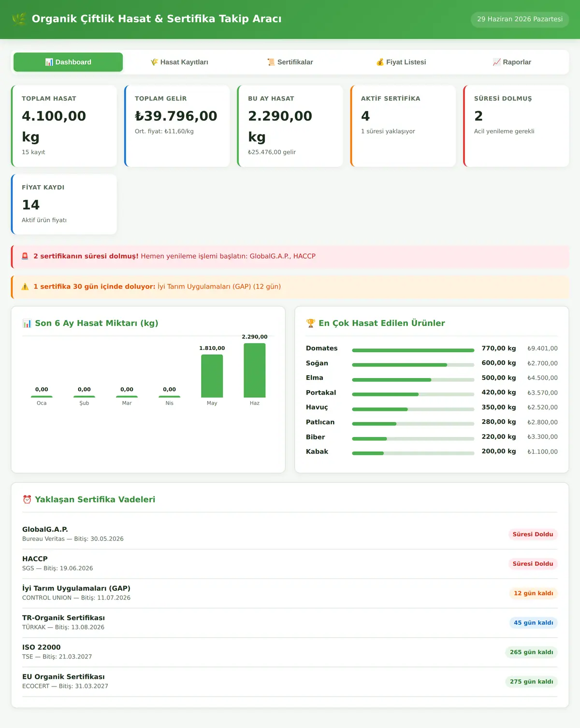Click the alarm clock icon beside Yaklaşan Sertifika
Image resolution: width=580 pixels, height=728 pixels.
click(x=27, y=500)
